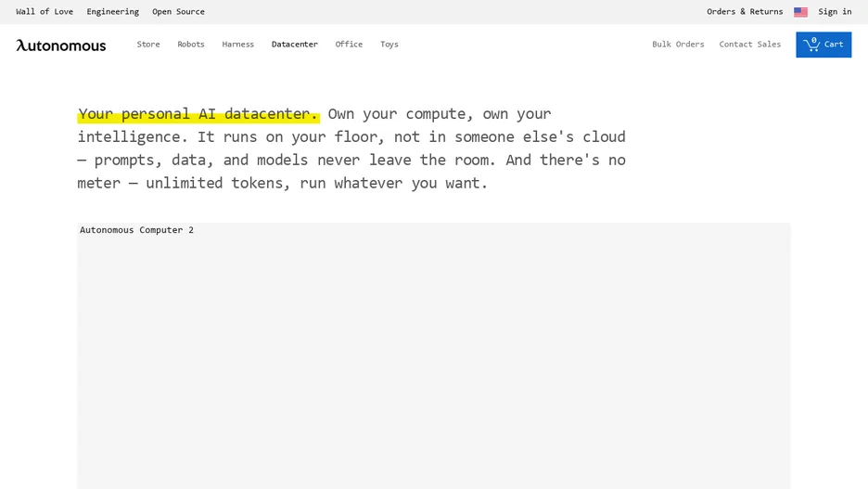The image size is (868, 489).
Task: Open the US flag region selector
Action: click(800, 12)
